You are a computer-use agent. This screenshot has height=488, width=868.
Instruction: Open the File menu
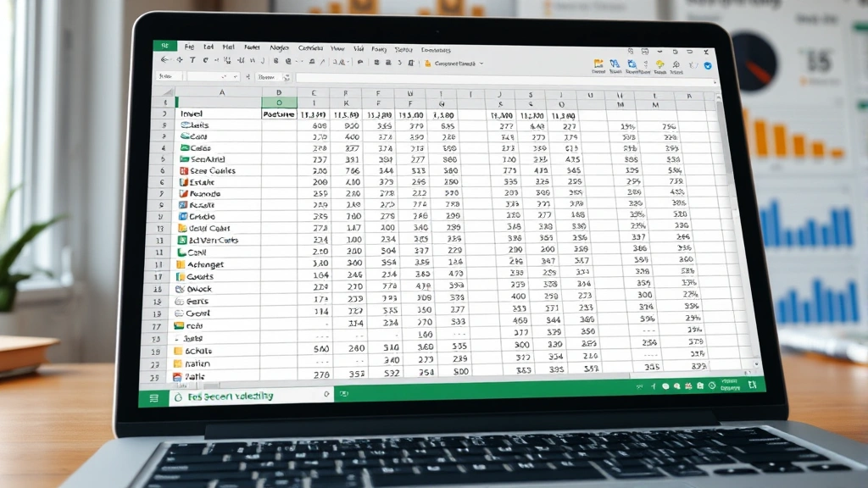tap(189, 48)
